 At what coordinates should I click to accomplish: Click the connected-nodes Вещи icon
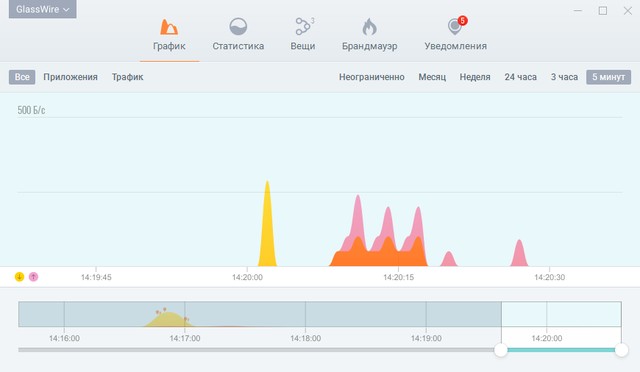[x=303, y=27]
